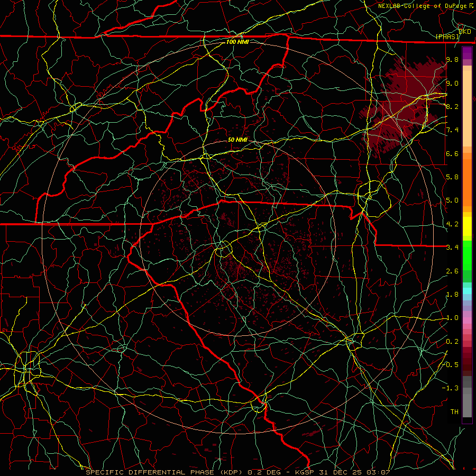Click the pink segment of color scale
476x476 pixels.
(467, 321)
